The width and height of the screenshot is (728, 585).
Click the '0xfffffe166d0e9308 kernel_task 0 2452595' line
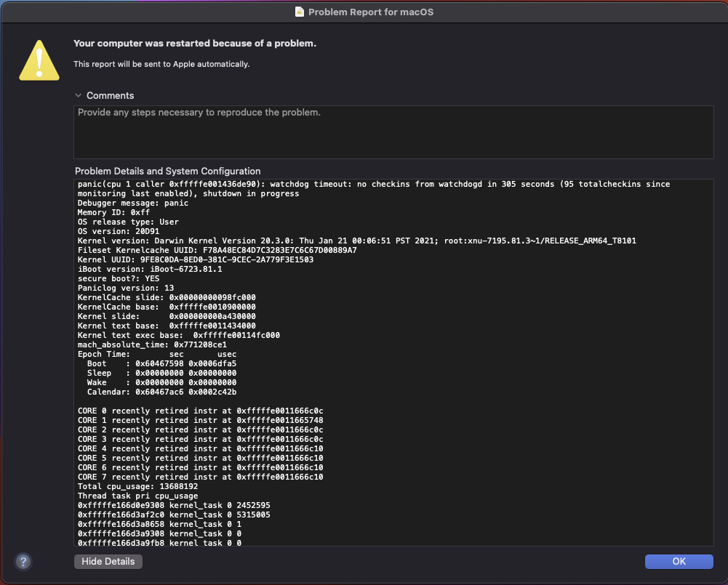coord(174,505)
